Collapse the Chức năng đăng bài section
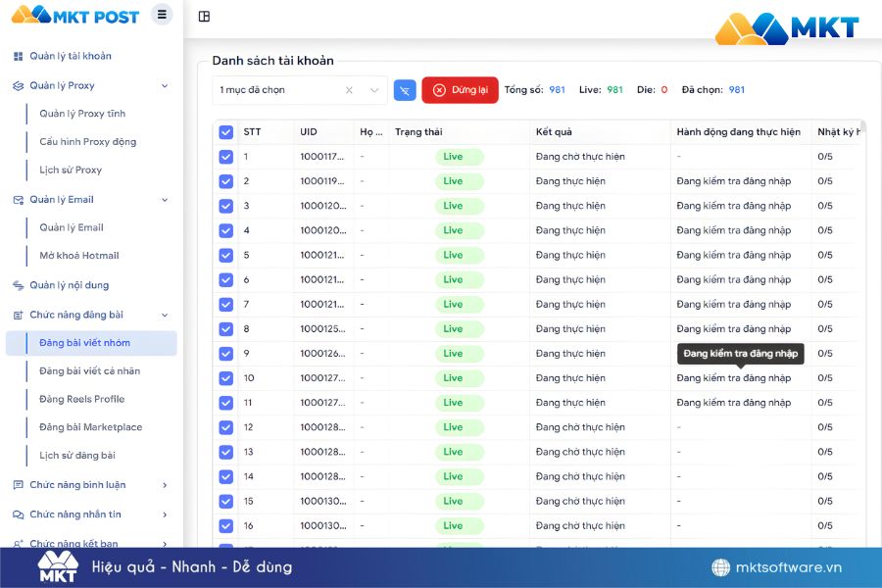This screenshot has width=882, height=588. click(164, 316)
